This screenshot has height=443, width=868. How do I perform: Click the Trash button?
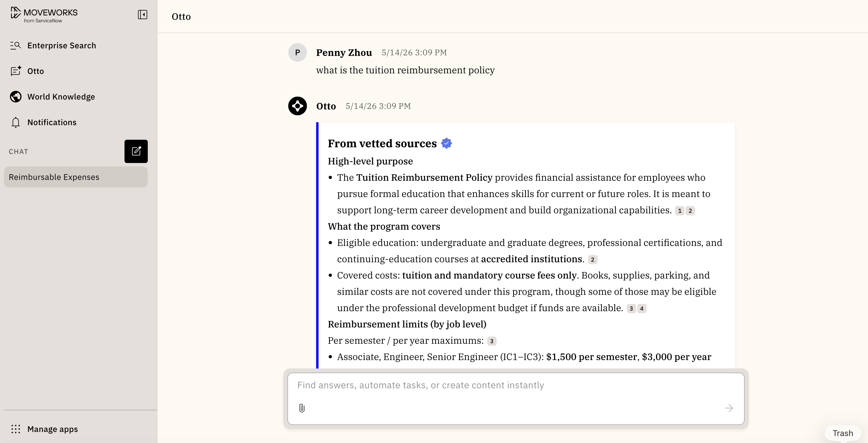pos(843,433)
